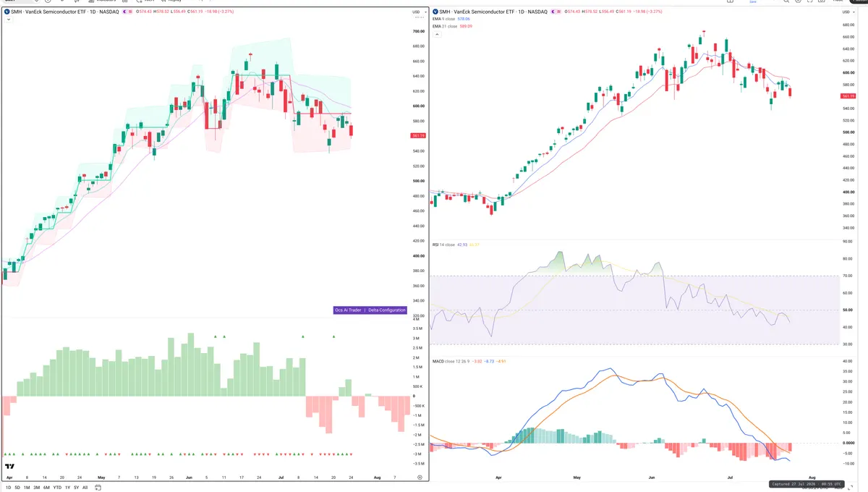Click the 680.00 label on right price axis
The height and width of the screenshot is (492, 868).
pos(849,25)
